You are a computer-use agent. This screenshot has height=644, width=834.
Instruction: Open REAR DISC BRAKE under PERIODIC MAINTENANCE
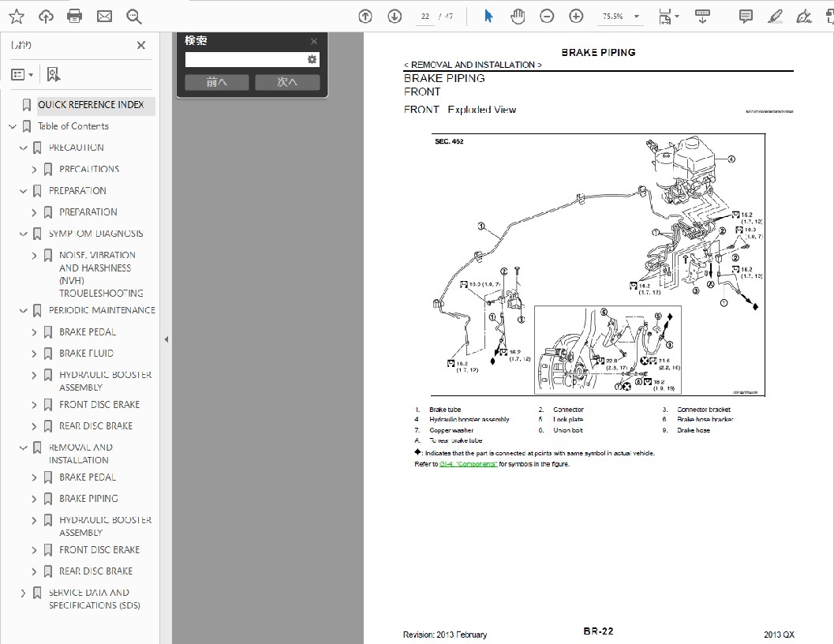pyautogui.click(x=95, y=426)
